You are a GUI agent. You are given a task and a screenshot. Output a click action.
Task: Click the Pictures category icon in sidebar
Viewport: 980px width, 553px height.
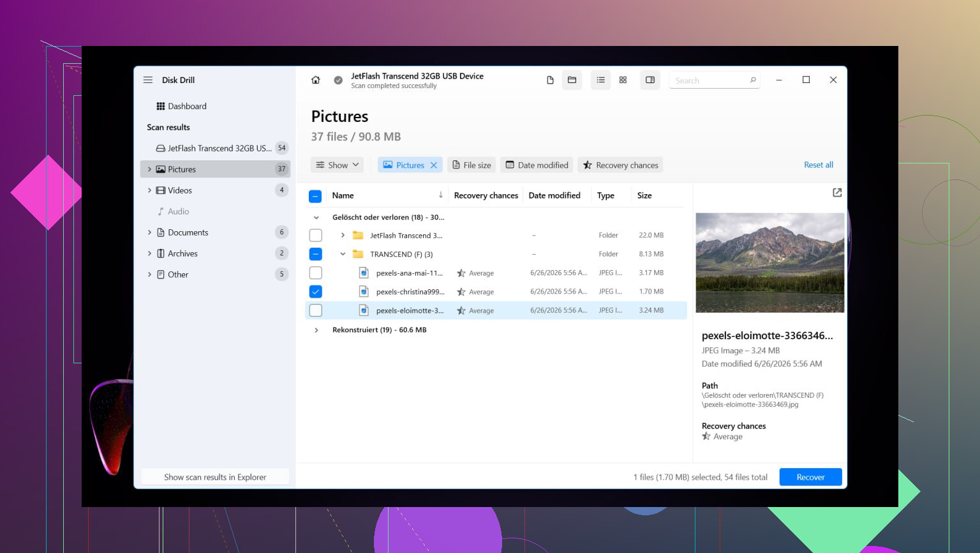click(161, 169)
